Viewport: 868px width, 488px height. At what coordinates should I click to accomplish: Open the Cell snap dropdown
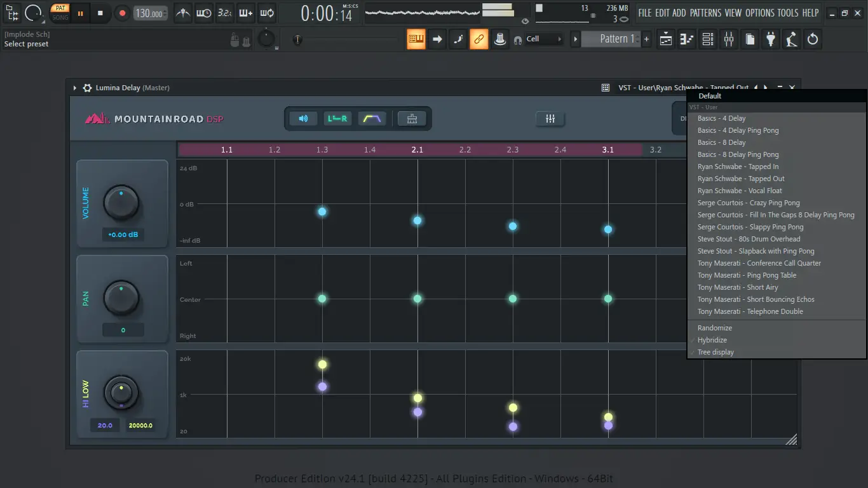point(544,39)
